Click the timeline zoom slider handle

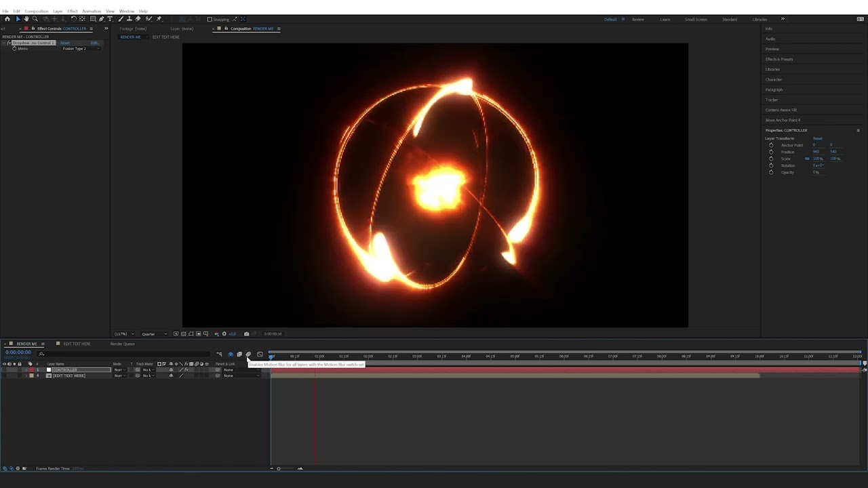(x=278, y=468)
